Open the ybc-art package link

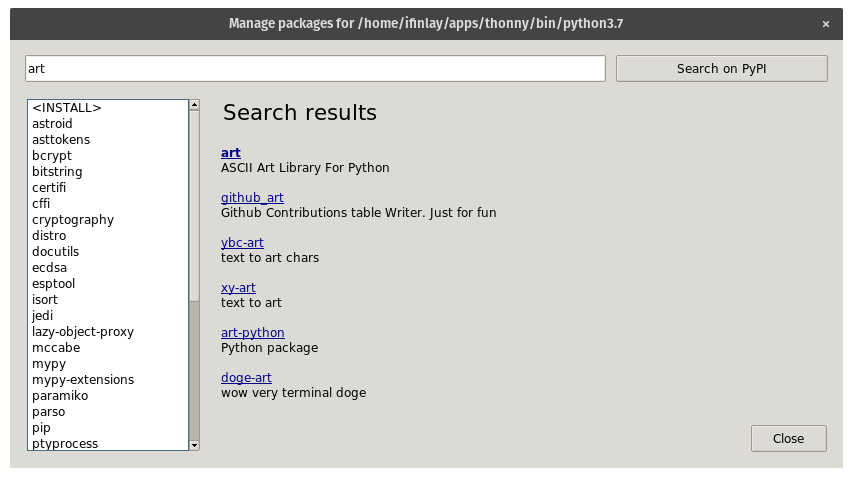242,243
